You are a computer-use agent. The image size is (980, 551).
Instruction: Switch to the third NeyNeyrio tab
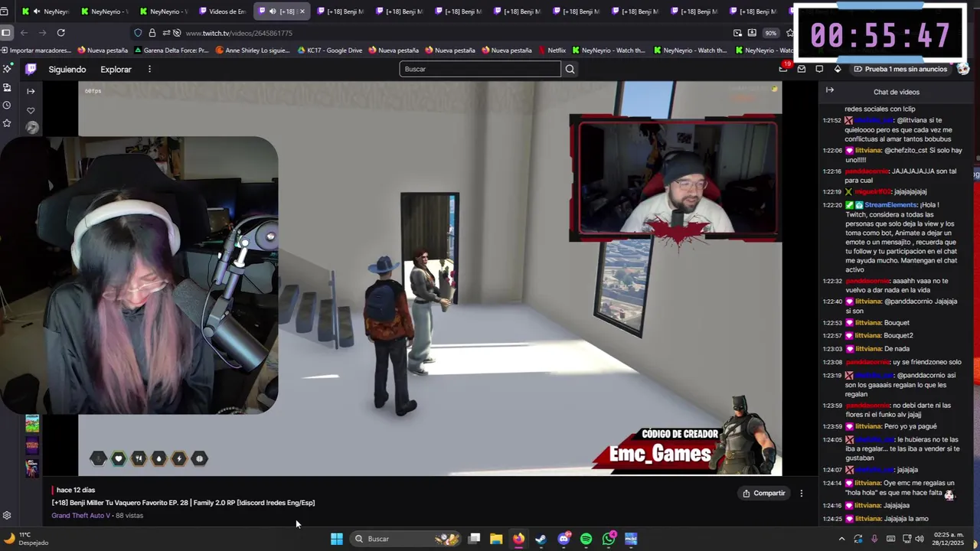coord(164,11)
